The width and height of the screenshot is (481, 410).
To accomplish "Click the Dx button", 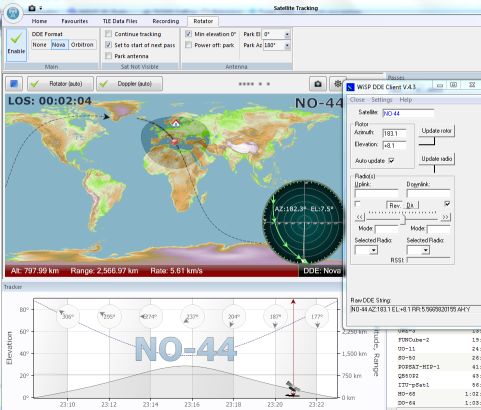I will pos(410,205).
